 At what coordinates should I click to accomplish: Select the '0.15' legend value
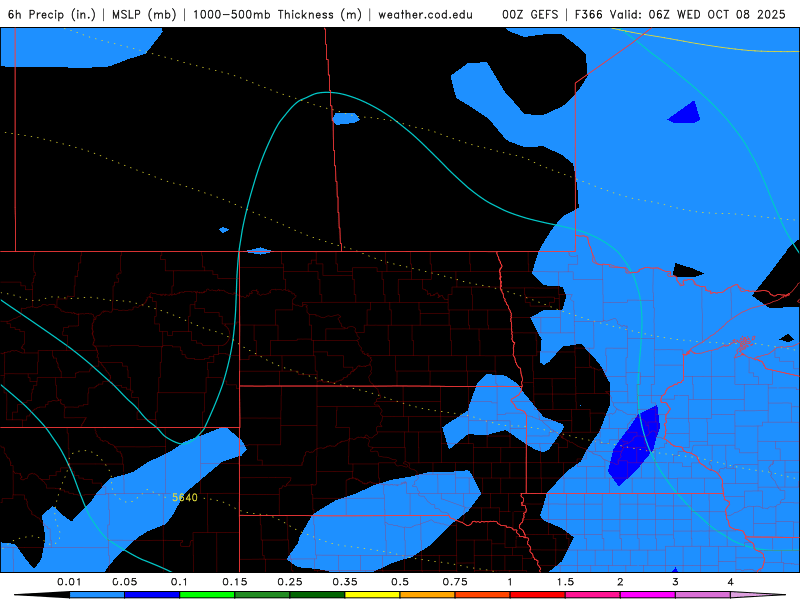coord(235,582)
